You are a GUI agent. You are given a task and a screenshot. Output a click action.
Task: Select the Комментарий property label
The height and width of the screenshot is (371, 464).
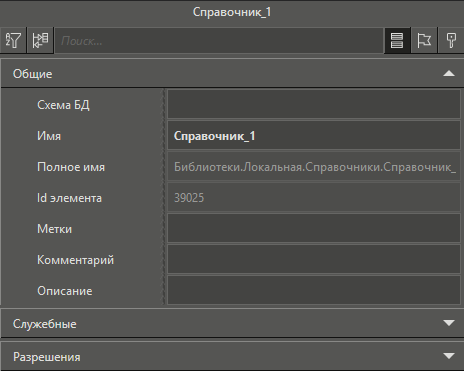75,260
